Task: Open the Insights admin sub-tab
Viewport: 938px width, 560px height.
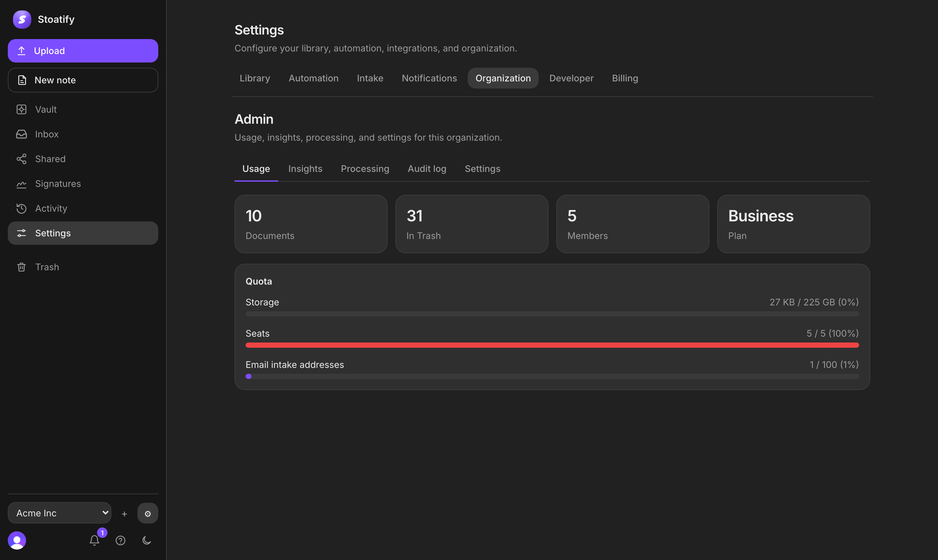Action: click(x=305, y=169)
